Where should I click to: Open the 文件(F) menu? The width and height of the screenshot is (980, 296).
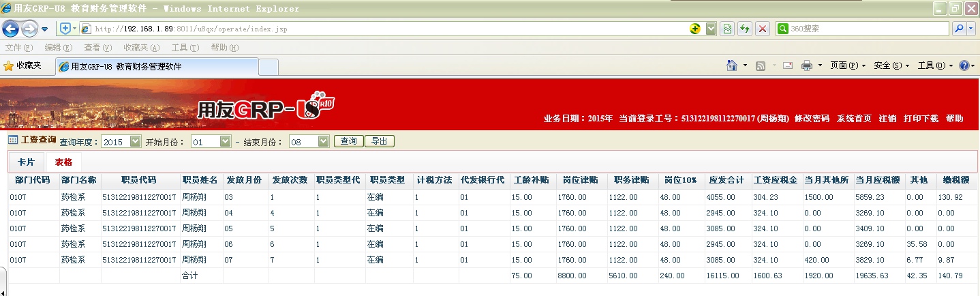point(18,48)
